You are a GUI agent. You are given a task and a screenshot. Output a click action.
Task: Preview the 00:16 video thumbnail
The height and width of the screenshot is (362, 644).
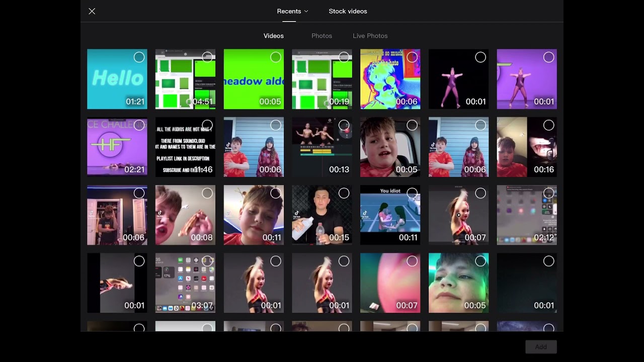coord(527,147)
